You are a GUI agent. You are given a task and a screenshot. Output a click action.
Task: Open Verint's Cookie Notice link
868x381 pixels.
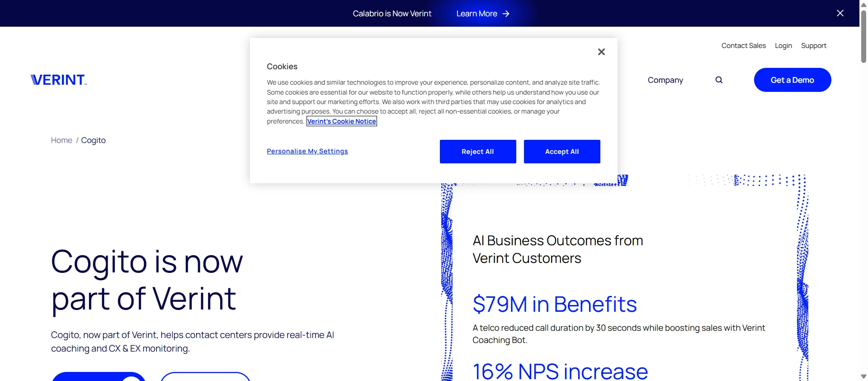click(342, 121)
